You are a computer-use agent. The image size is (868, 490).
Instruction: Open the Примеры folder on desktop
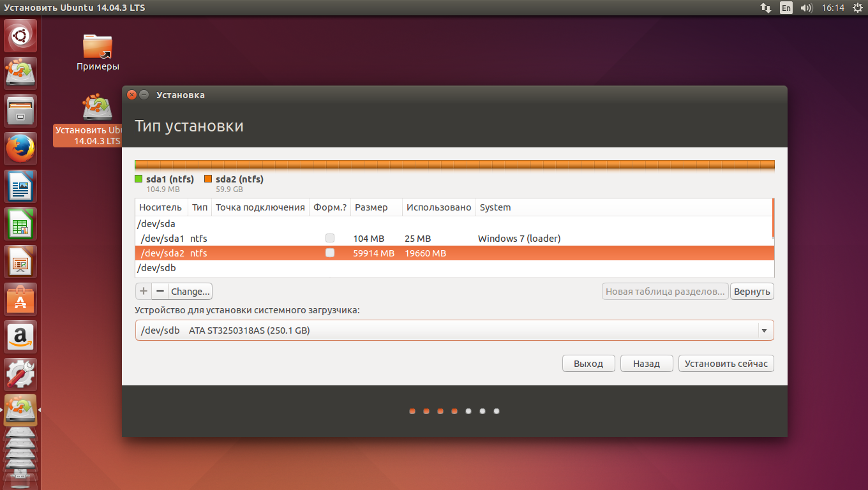[x=98, y=52]
